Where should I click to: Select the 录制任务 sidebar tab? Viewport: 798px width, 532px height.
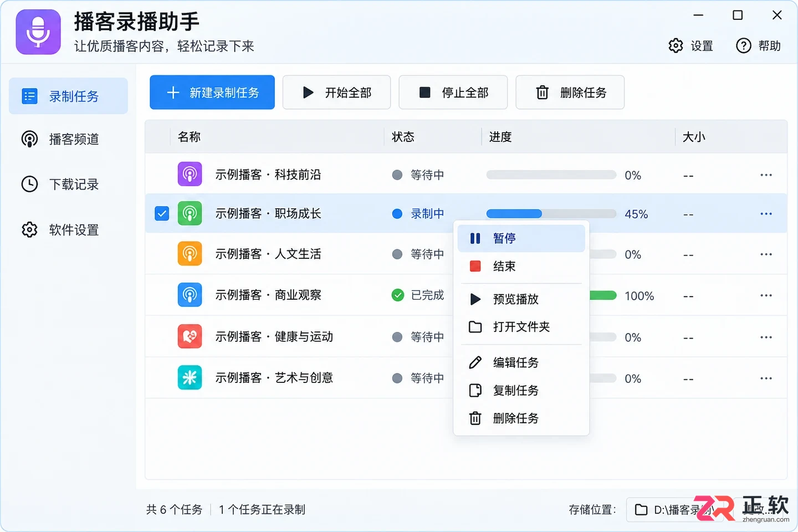point(68,96)
